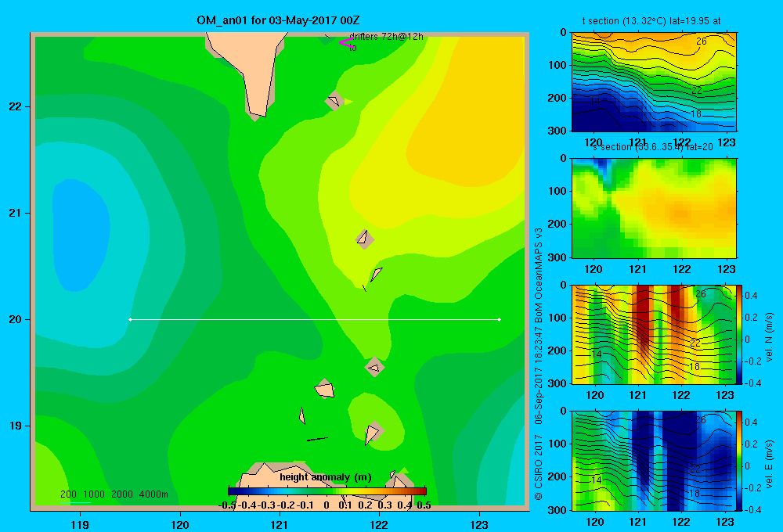
Task: Click the eastward velocity section plot
Action: click(654, 461)
